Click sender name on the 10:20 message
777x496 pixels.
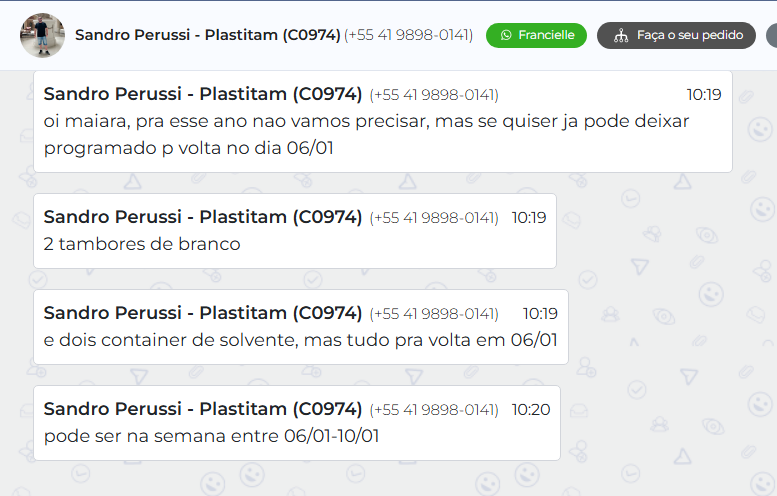coord(202,409)
